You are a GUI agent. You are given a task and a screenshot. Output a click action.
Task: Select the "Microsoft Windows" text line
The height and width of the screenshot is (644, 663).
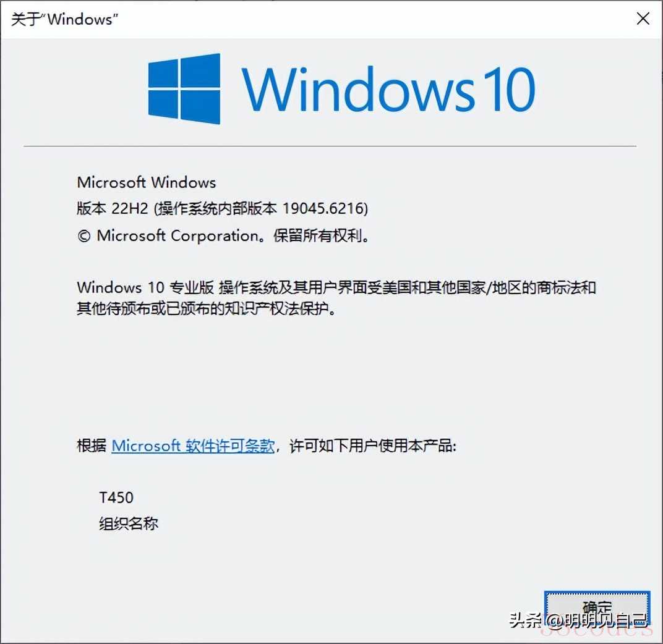147,182
